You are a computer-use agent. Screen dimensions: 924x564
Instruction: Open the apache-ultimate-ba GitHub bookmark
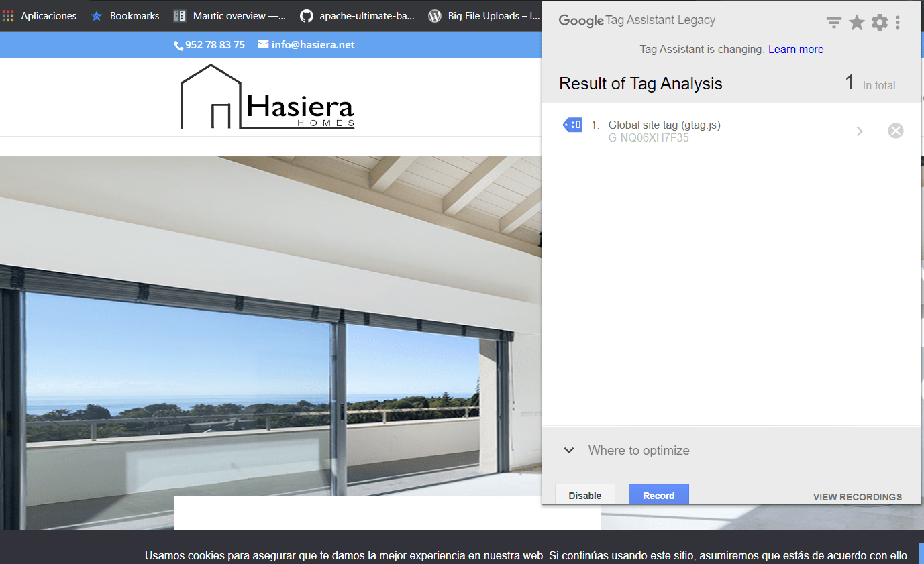[x=357, y=15]
